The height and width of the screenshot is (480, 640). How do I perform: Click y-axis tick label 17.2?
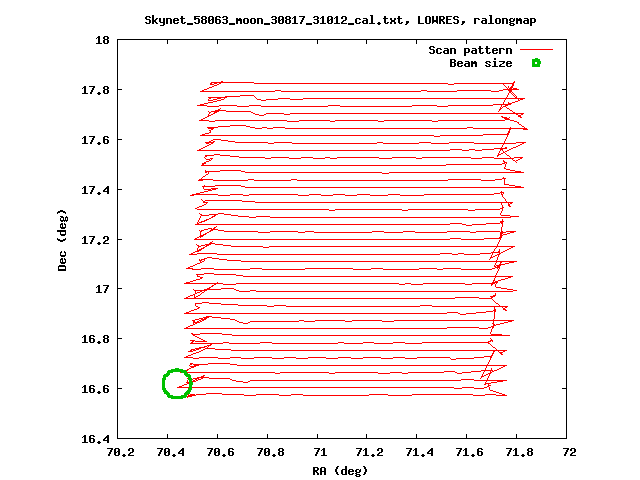[x=95, y=240]
